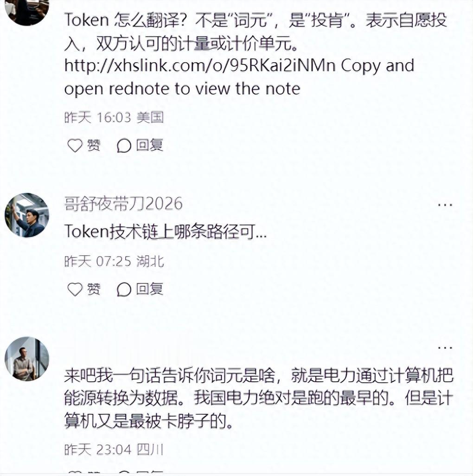Like the Token translation comment with heart icon

(75, 145)
